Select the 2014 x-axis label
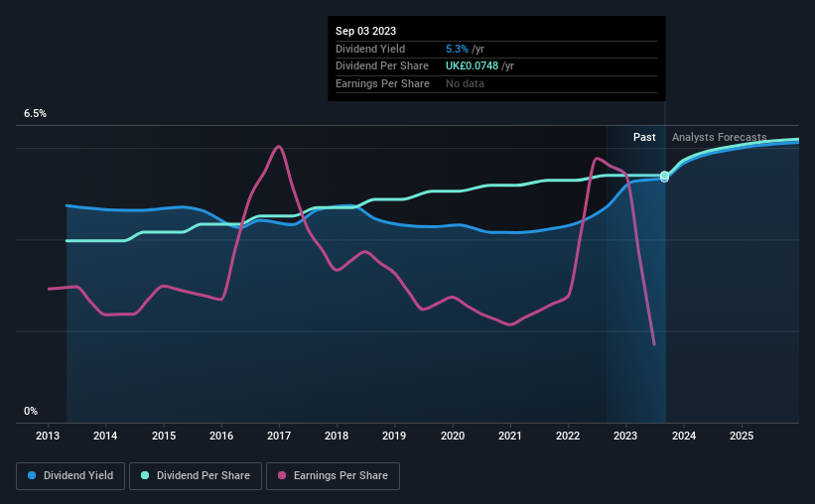 pyautogui.click(x=105, y=436)
